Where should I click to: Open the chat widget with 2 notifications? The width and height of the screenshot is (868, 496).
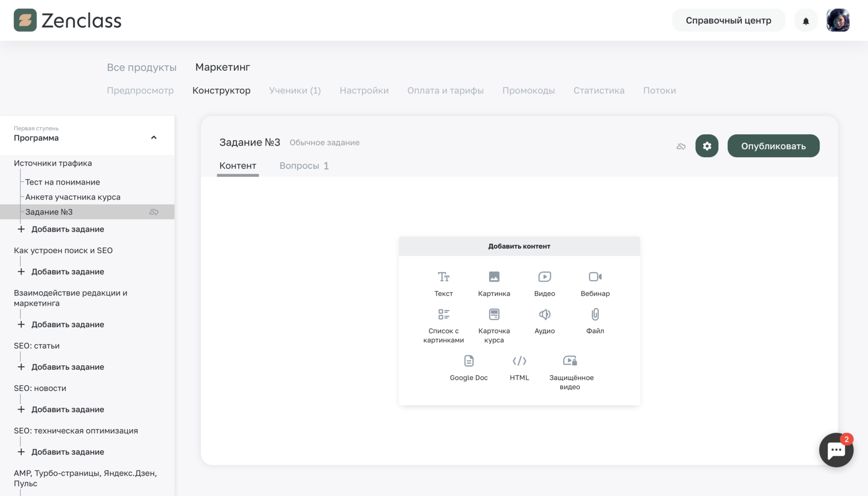(836, 450)
